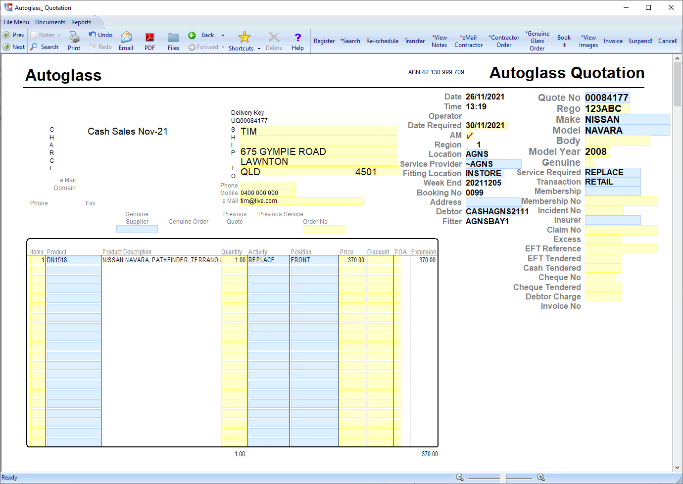Email the quotation using the Email icon
Viewport: 683px width, 484px height.
tap(126, 41)
